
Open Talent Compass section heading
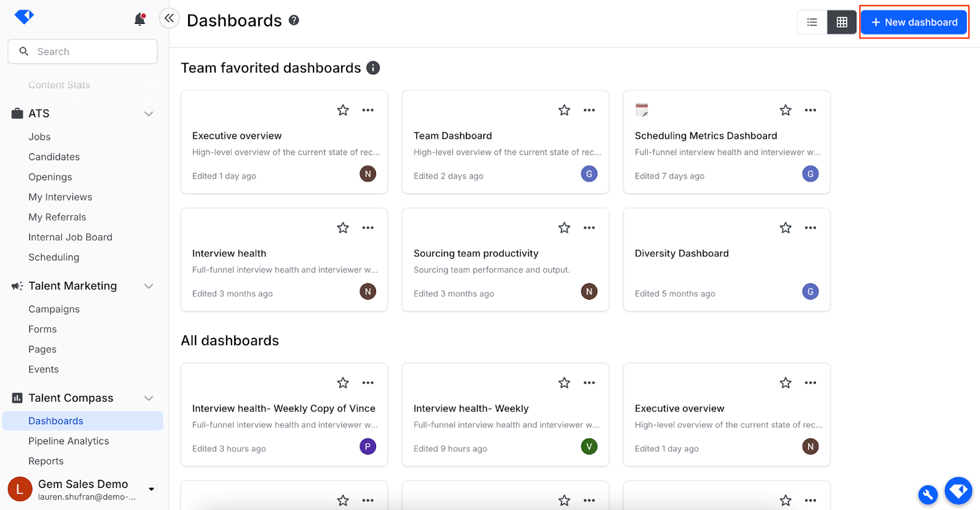[x=70, y=398]
